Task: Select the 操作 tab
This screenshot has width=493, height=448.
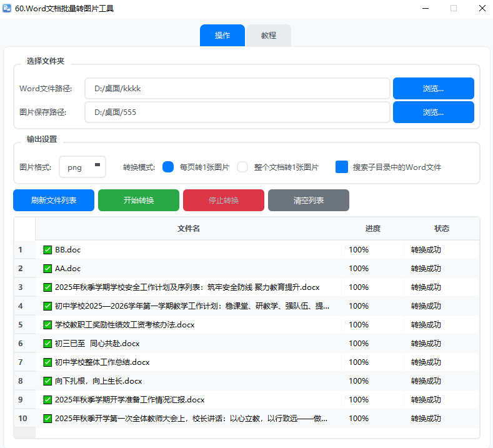Action: point(222,36)
